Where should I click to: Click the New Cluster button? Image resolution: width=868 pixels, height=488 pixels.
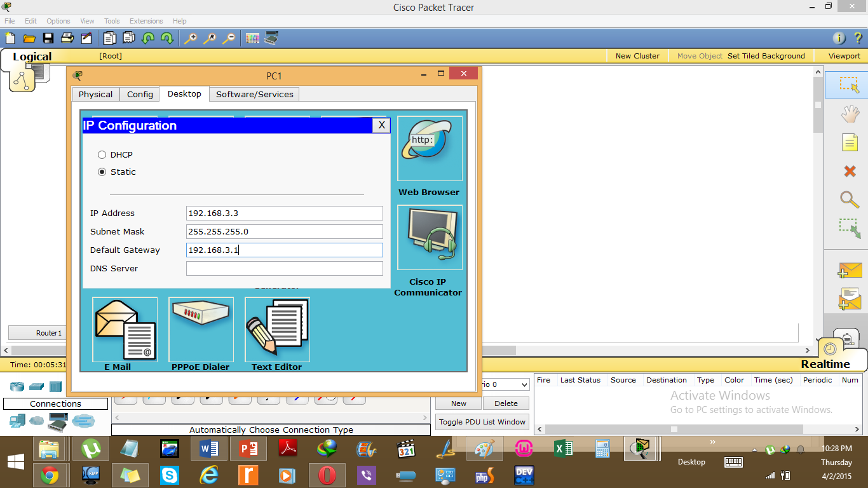[x=637, y=56]
